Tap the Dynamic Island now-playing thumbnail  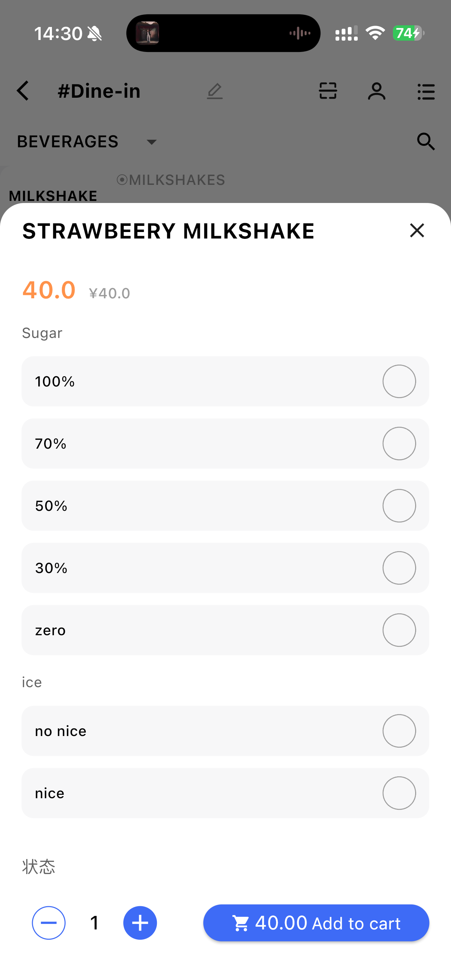click(148, 33)
